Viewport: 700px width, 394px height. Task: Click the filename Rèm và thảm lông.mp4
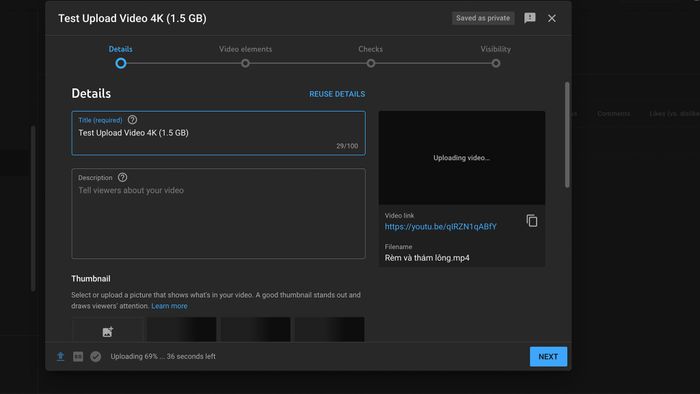[427, 258]
